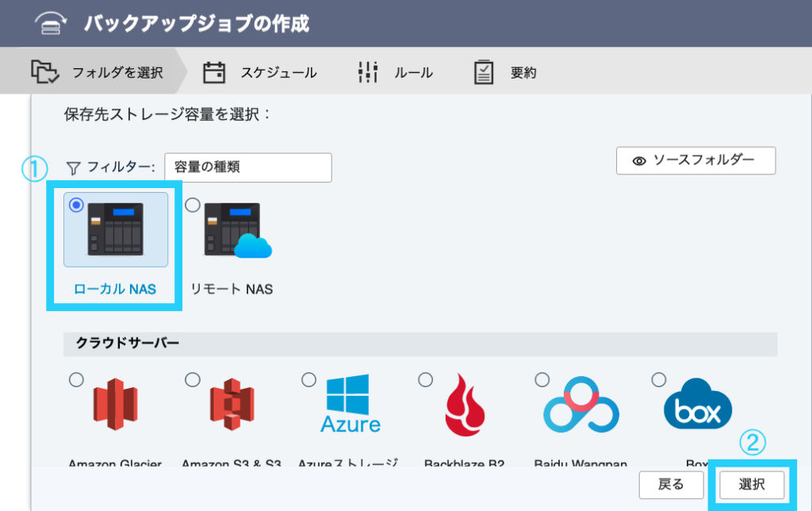The height and width of the screenshot is (511, 812).
Task: Select the ローカル NAS radio button
Action: [x=76, y=206]
